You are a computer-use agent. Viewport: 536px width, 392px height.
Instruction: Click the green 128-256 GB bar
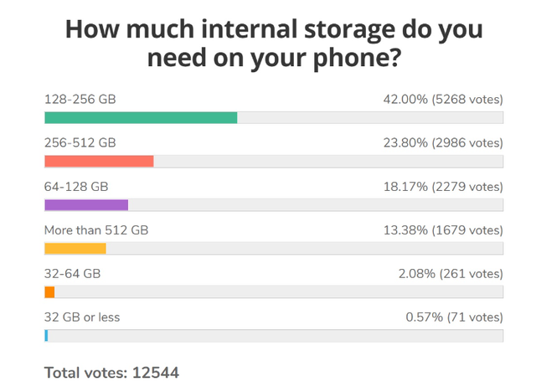click(141, 117)
